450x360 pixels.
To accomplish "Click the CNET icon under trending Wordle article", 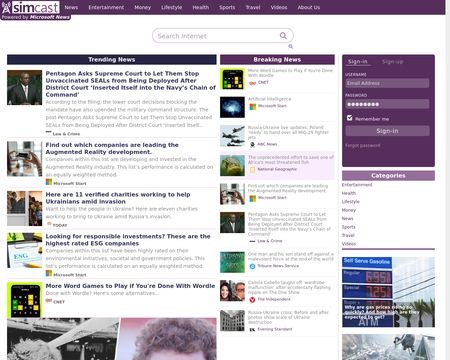I will coord(49,301).
